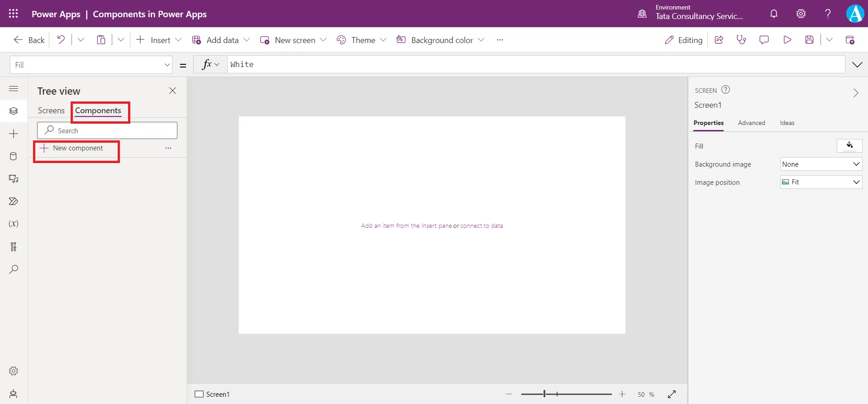Open the Comments icon in the toolbar
The width and height of the screenshot is (868, 404).
764,40
